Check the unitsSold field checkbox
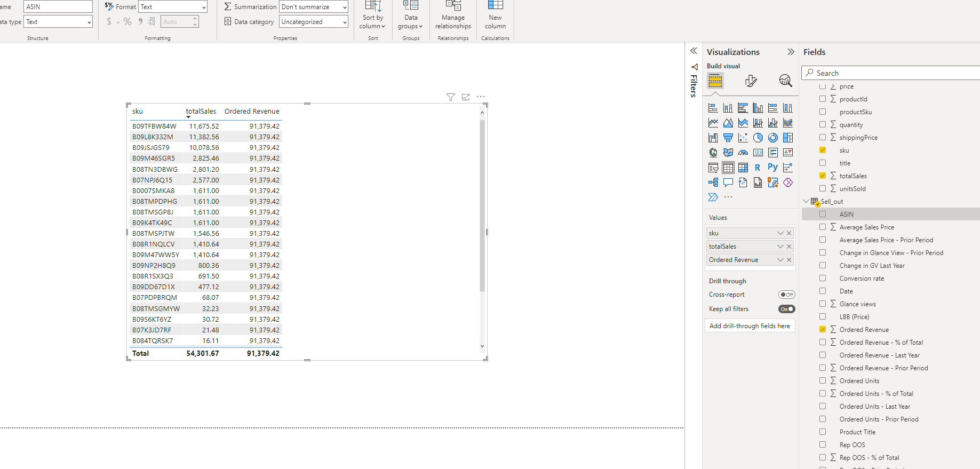 pos(823,189)
